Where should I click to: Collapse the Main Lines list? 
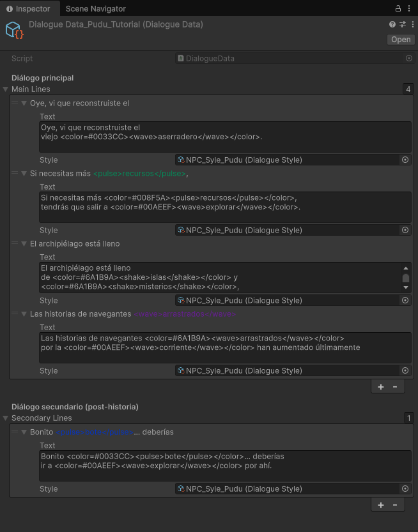point(6,89)
